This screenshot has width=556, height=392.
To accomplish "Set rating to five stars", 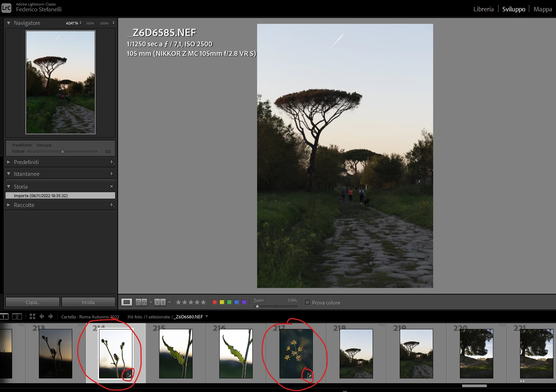I will [203, 302].
